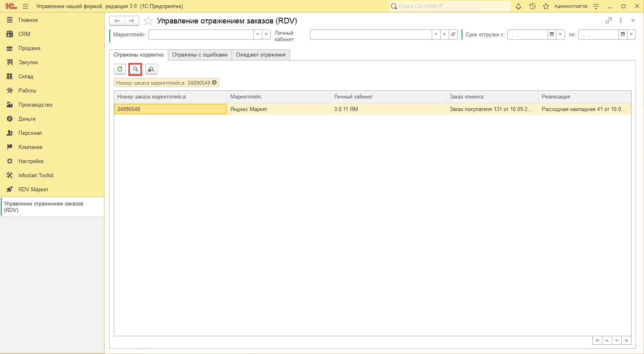Open the RDV Маркет section
The width and height of the screenshot is (644, 354).
[x=33, y=189]
